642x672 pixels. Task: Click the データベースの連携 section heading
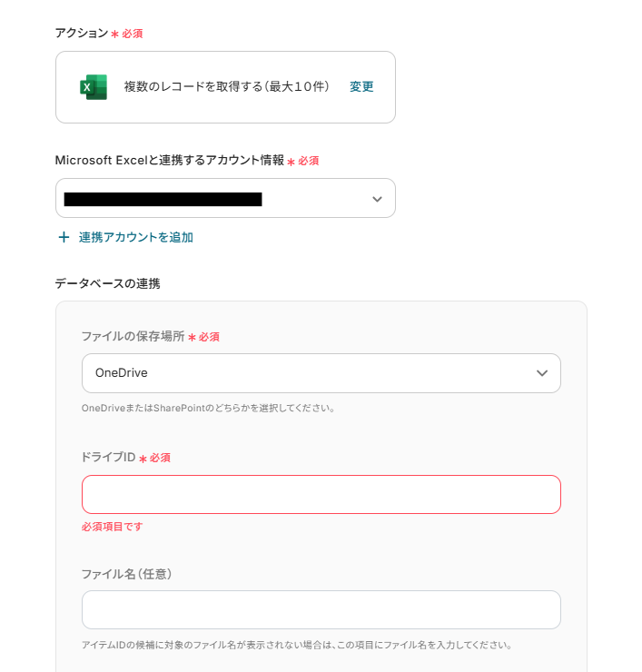tap(107, 283)
